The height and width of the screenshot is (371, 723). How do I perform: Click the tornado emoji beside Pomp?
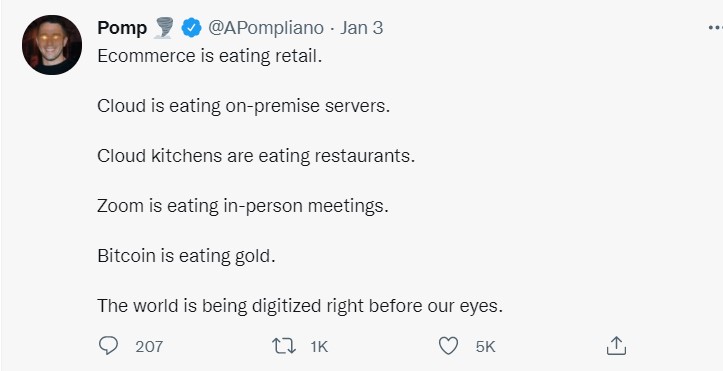163,28
